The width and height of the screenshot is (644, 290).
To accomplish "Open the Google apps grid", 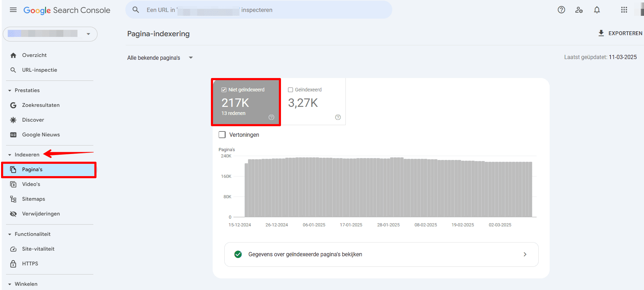I will (x=624, y=10).
